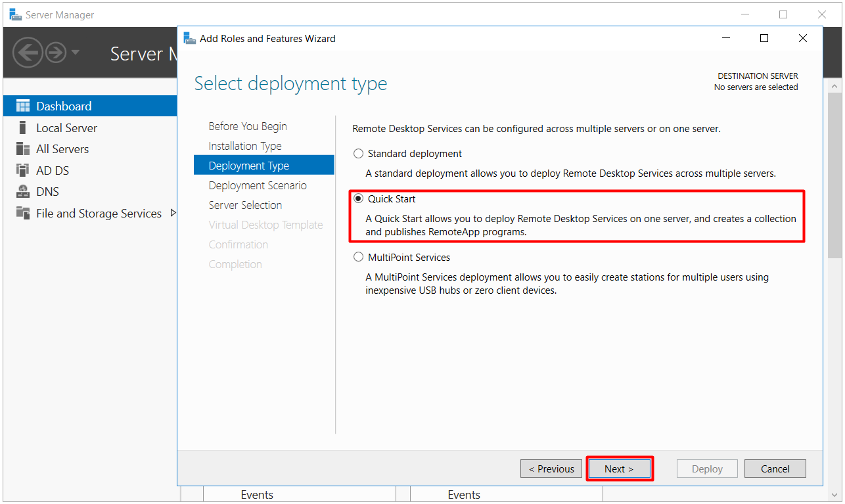Click File and Storage Services icon
845x504 pixels.
(23, 213)
